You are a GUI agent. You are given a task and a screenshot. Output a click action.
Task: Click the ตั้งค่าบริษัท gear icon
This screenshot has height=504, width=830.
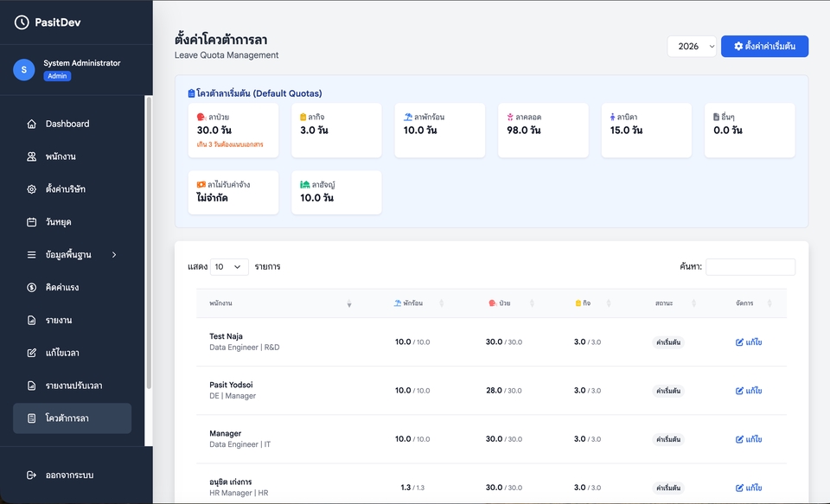(32, 189)
